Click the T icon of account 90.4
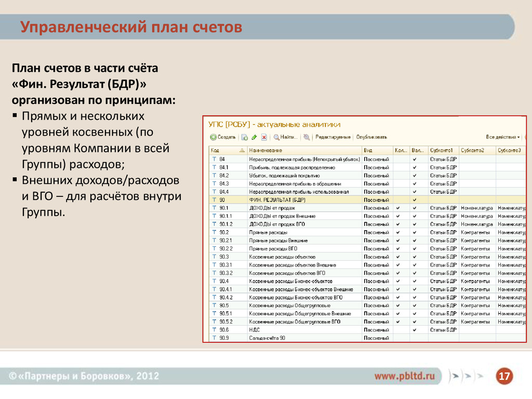532x399 pixels. pyautogui.click(x=214, y=281)
